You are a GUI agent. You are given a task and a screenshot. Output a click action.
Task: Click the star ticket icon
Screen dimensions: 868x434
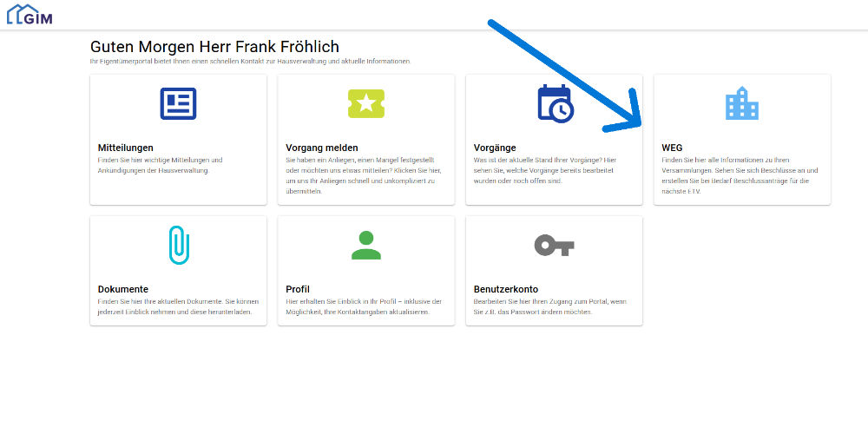pos(366,103)
